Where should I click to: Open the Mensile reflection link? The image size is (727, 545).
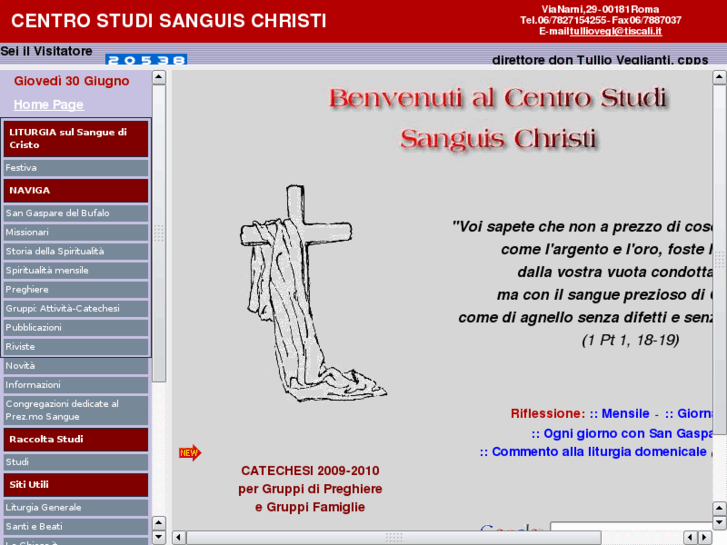(x=619, y=414)
